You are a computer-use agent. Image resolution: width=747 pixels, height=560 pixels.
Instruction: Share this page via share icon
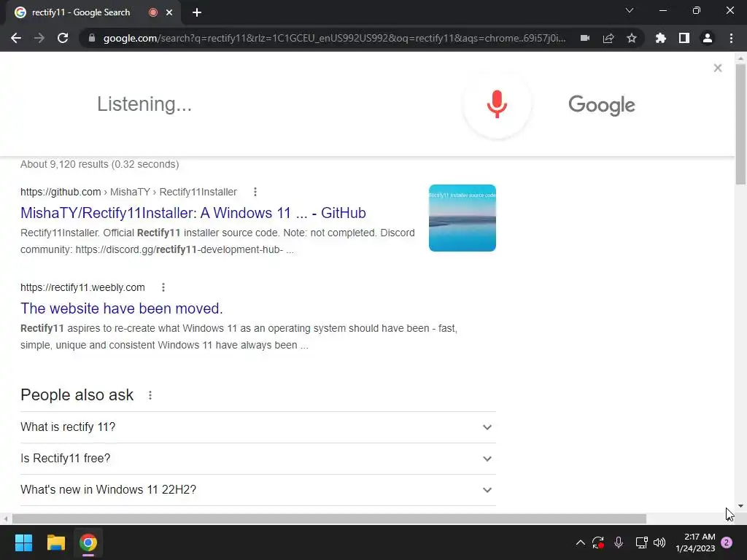coord(608,38)
